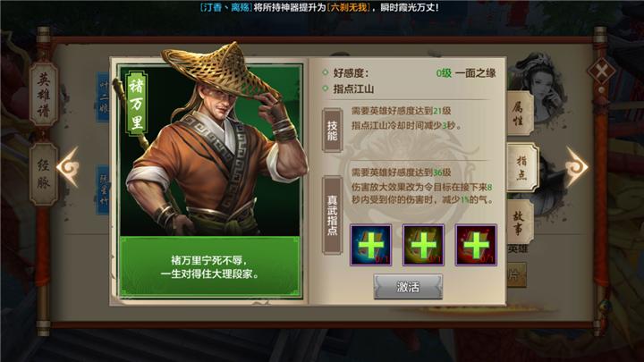Open the 经脉 tab
644x362 pixels.
click(44, 174)
